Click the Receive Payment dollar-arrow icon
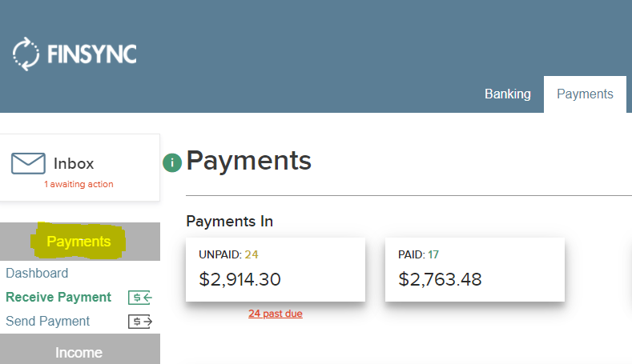 pos(140,298)
